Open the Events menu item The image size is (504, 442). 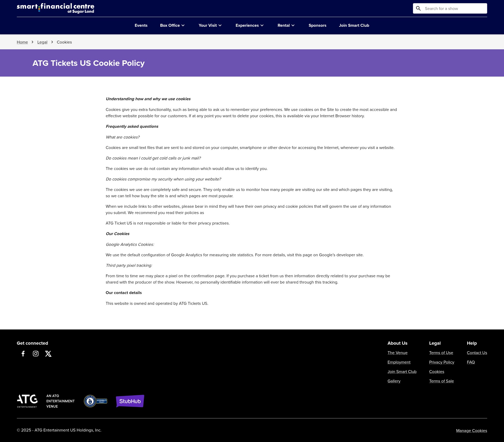[x=141, y=25]
